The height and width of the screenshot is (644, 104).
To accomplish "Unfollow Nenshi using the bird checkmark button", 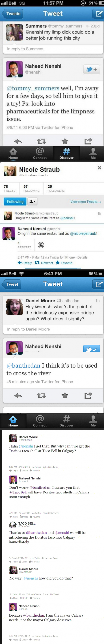I will [91, 348].
